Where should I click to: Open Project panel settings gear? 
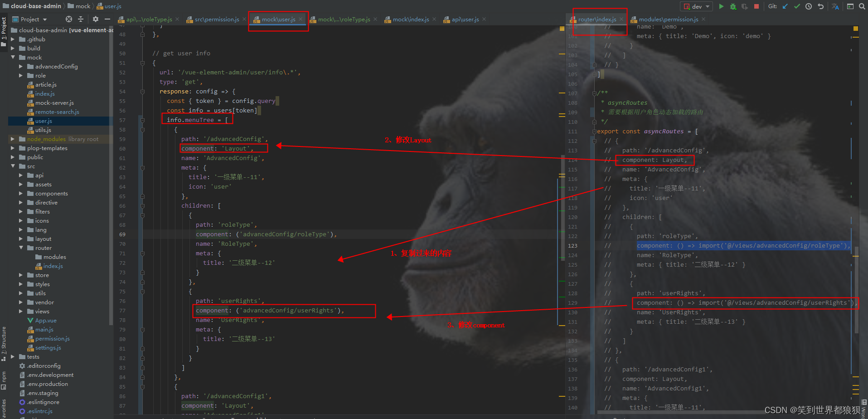tap(95, 19)
